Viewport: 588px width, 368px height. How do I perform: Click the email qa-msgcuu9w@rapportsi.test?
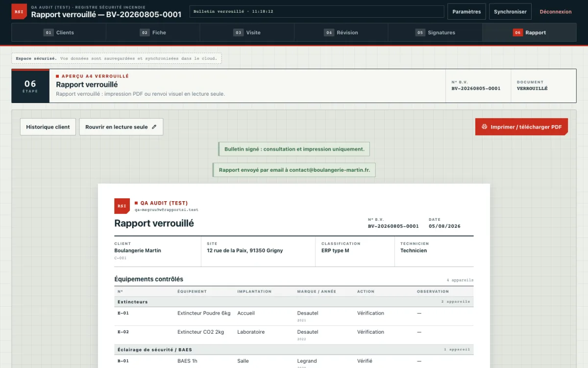(167, 210)
